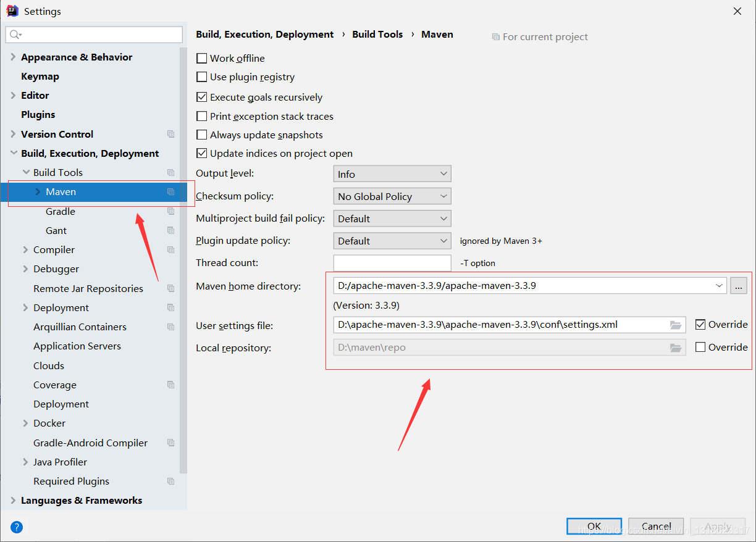Expand the Java Profiler node
Image resolution: width=756 pixels, height=542 pixels.
click(25, 462)
